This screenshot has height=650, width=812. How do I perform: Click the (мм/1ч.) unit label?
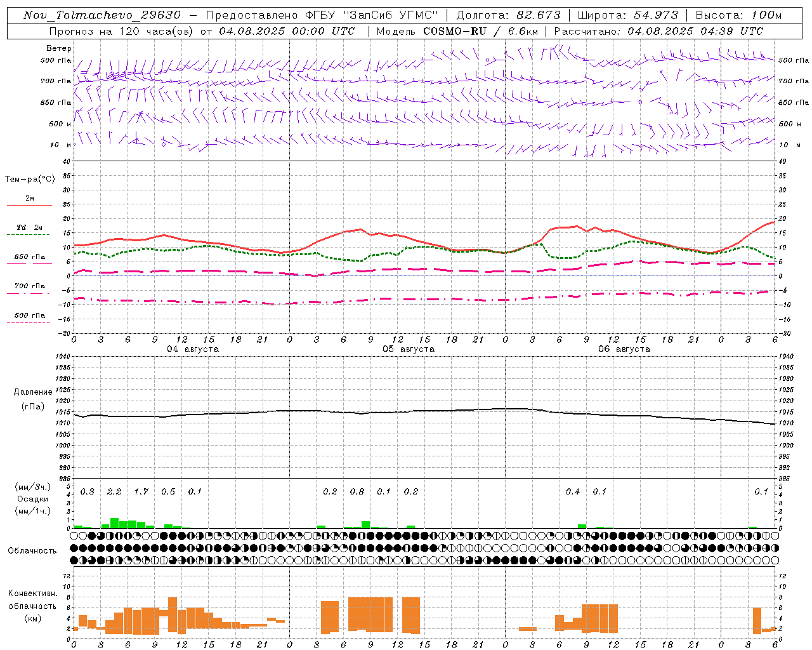click(32, 511)
